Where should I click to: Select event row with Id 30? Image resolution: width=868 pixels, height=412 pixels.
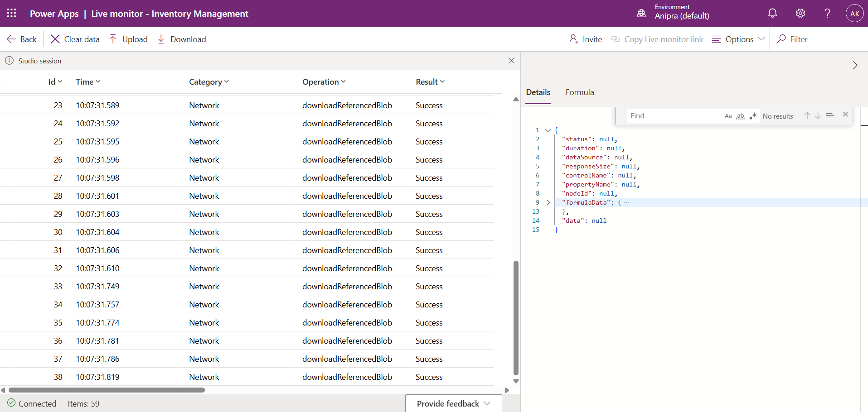click(x=247, y=232)
